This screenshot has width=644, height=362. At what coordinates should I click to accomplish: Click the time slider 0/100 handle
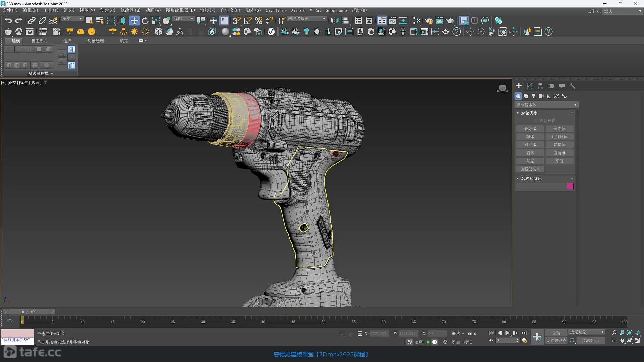tap(29, 312)
